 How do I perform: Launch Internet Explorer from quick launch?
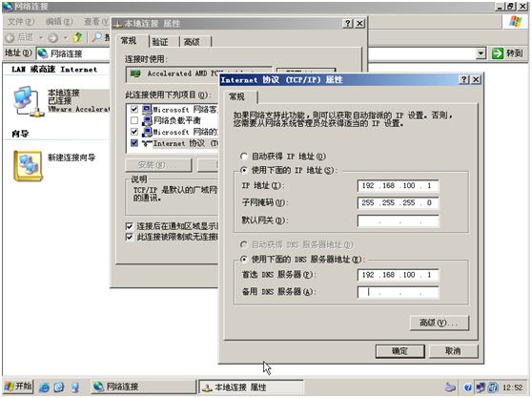point(44,388)
